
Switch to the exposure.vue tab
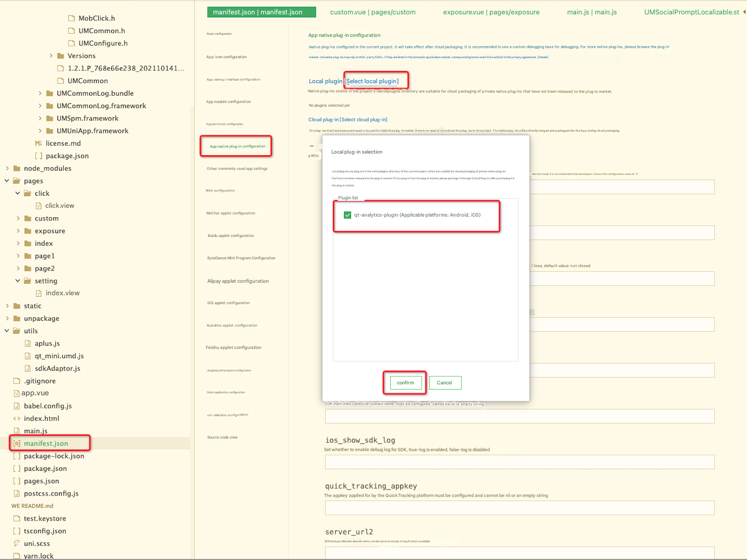tap(491, 12)
